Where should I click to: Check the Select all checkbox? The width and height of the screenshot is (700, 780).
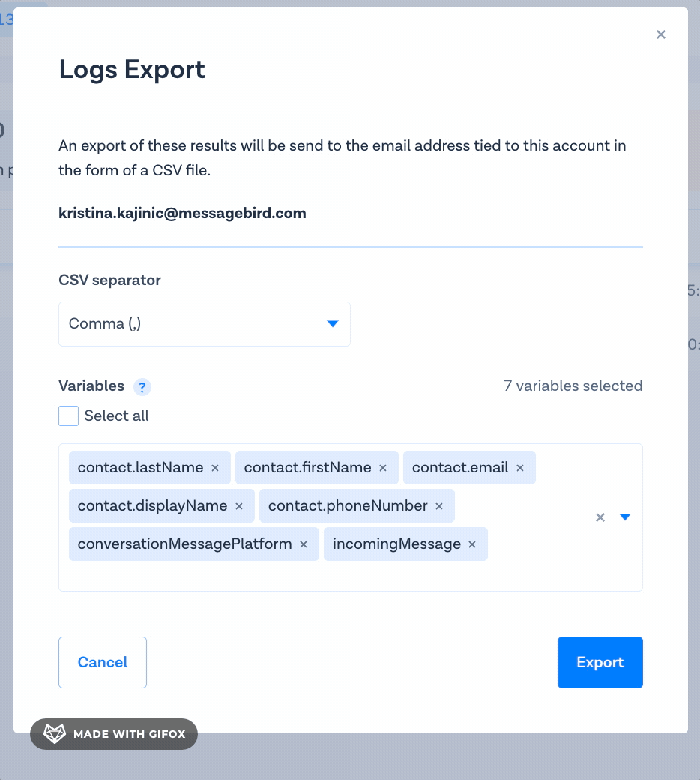coord(69,415)
